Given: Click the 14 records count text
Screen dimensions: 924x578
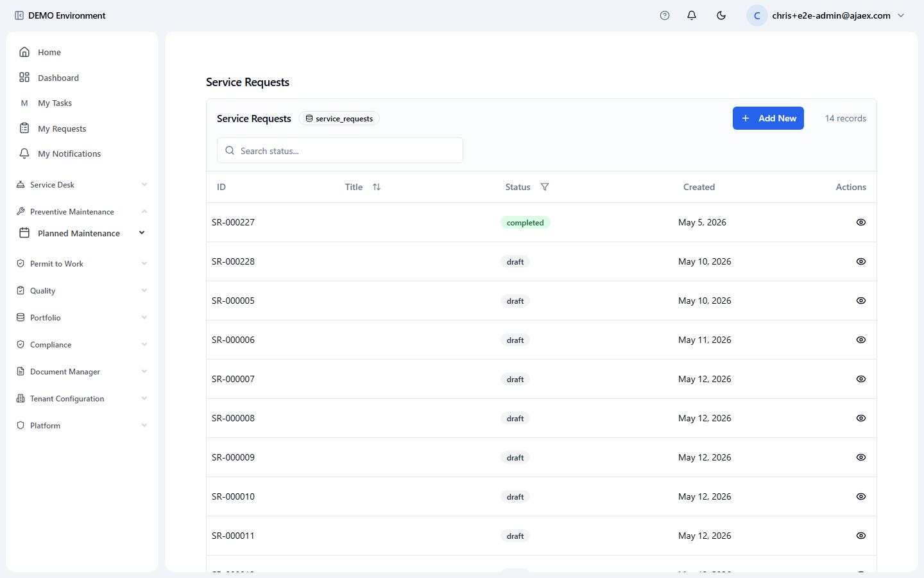Looking at the screenshot, I should coord(845,118).
